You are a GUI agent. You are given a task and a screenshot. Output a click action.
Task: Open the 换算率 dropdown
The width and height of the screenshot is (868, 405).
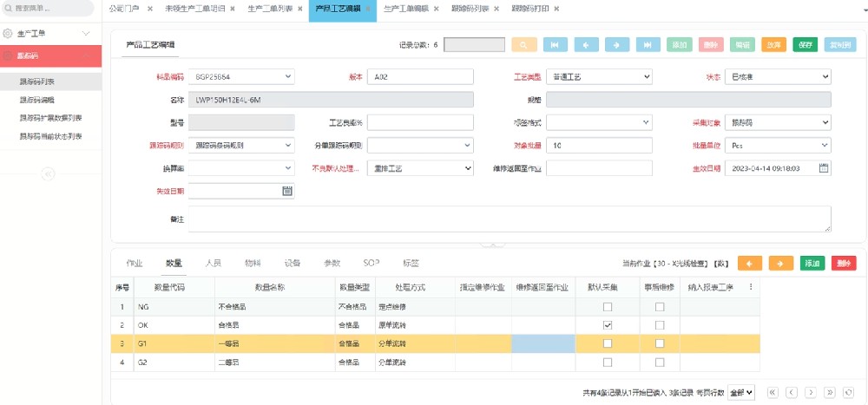241,168
